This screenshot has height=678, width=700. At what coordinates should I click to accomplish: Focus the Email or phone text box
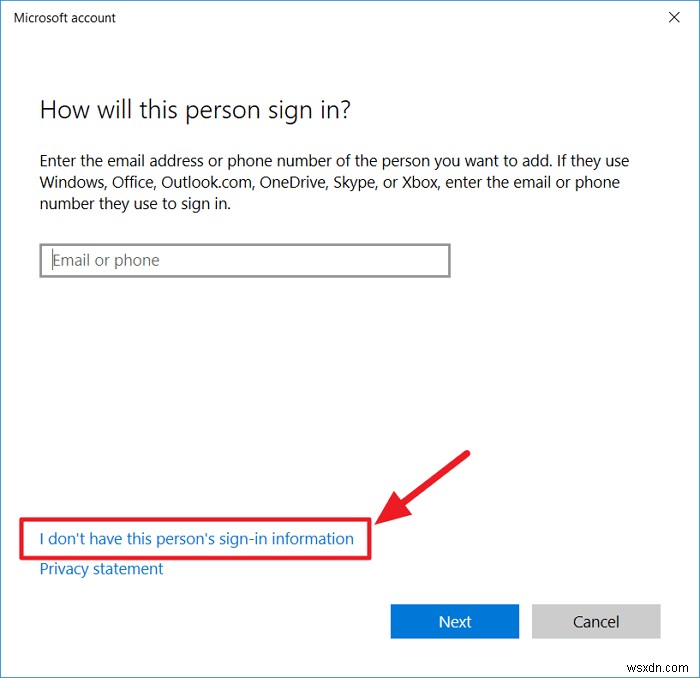pyautogui.click(x=245, y=261)
